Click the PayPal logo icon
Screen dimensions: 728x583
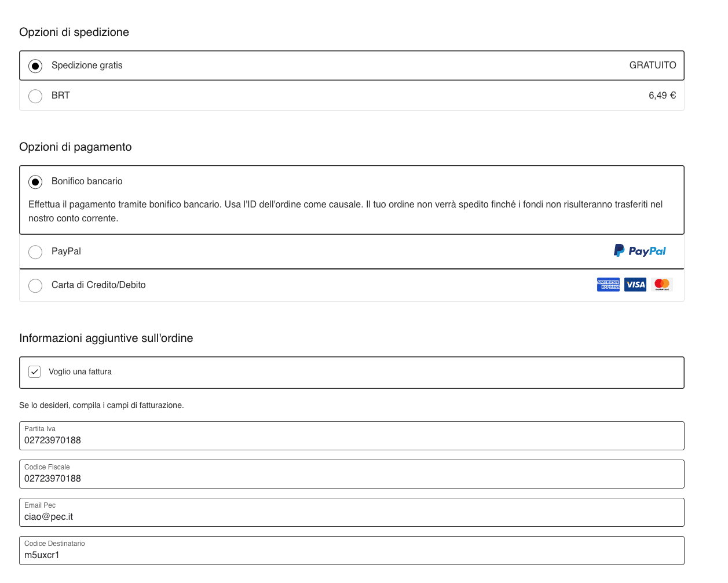pos(639,251)
